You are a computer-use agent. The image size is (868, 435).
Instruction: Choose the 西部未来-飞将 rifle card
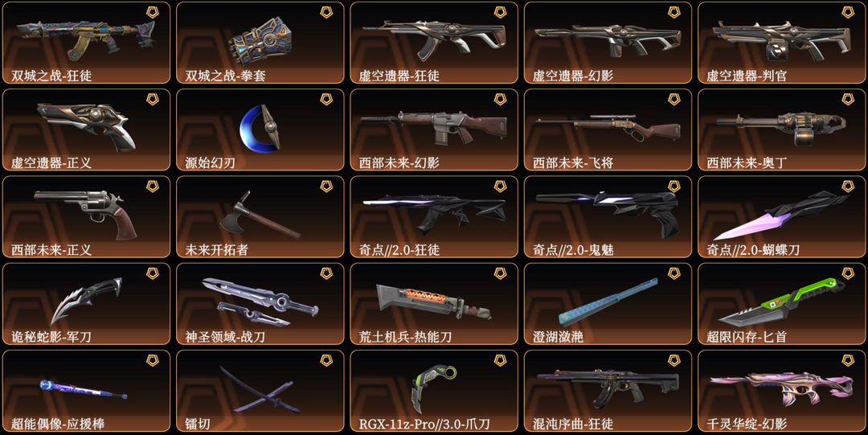[608, 129]
